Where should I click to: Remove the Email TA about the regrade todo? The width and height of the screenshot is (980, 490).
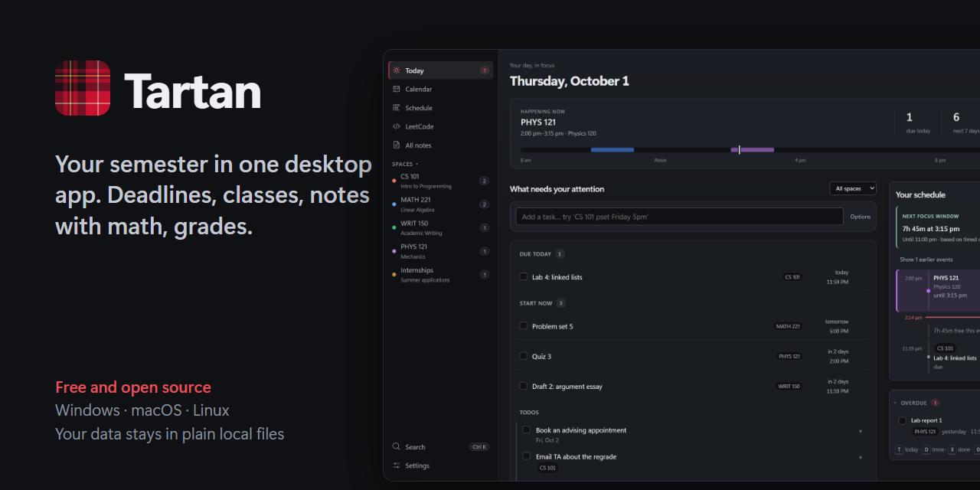(860, 457)
